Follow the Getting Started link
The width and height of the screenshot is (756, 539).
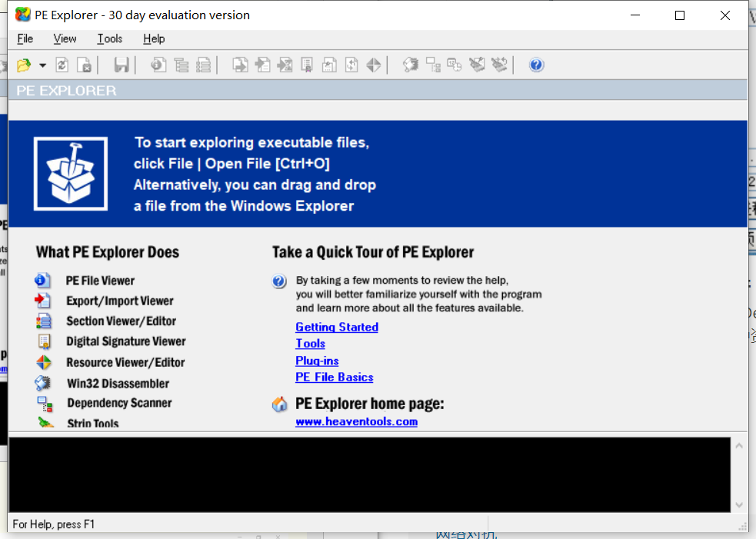coord(337,327)
